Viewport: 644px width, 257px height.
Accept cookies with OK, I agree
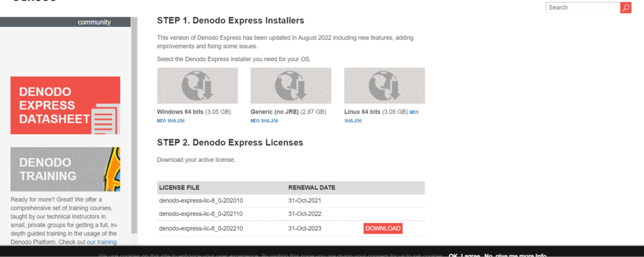click(x=464, y=255)
